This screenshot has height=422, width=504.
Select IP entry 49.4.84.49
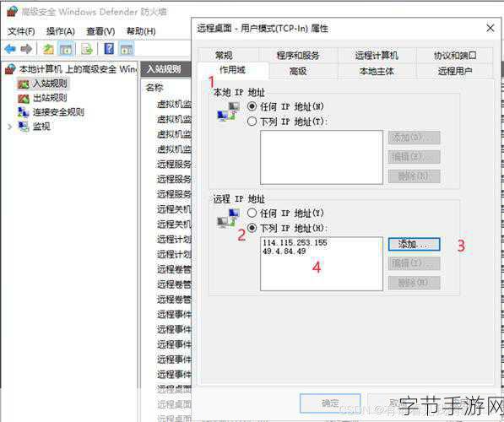pyautogui.click(x=285, y=252)
